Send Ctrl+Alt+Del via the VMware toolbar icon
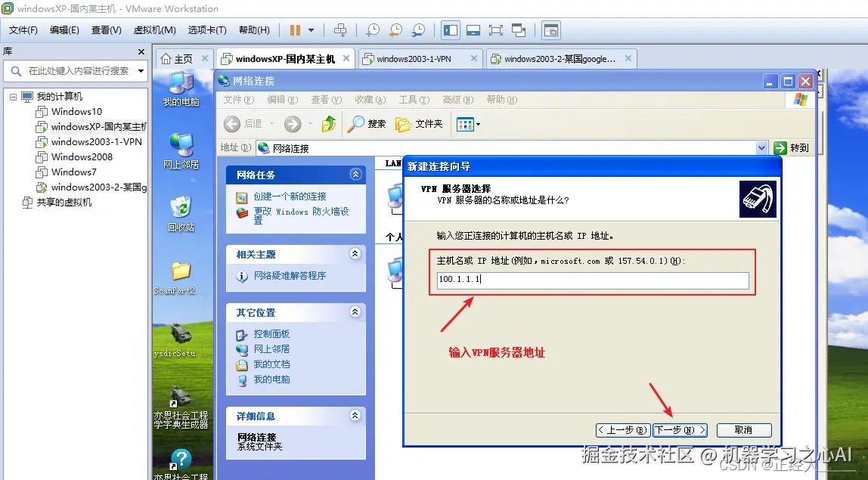Image resolution: width=868 pixels, height=480 pixels. (x=340, y=30)
